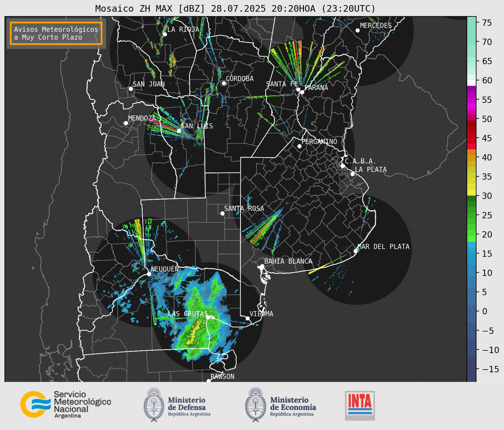This screenshot has height=430, width=504.
Task: Click the INTA logo
Action: [360, 405]
